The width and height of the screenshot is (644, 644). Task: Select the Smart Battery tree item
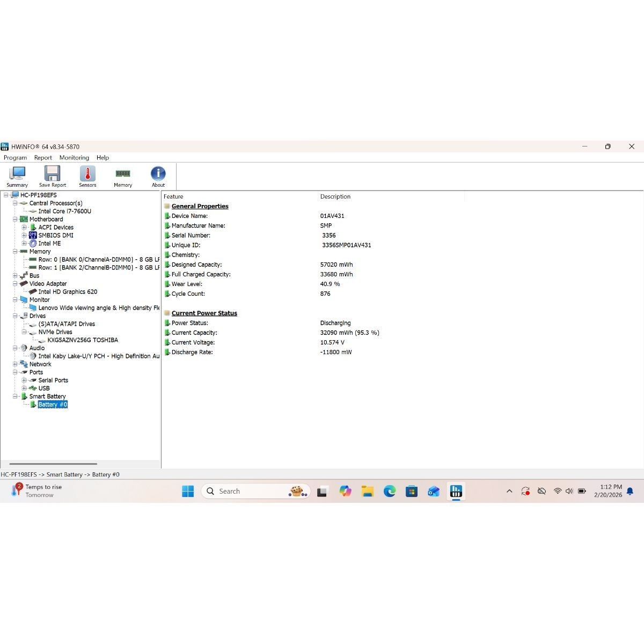coord(47,396)
